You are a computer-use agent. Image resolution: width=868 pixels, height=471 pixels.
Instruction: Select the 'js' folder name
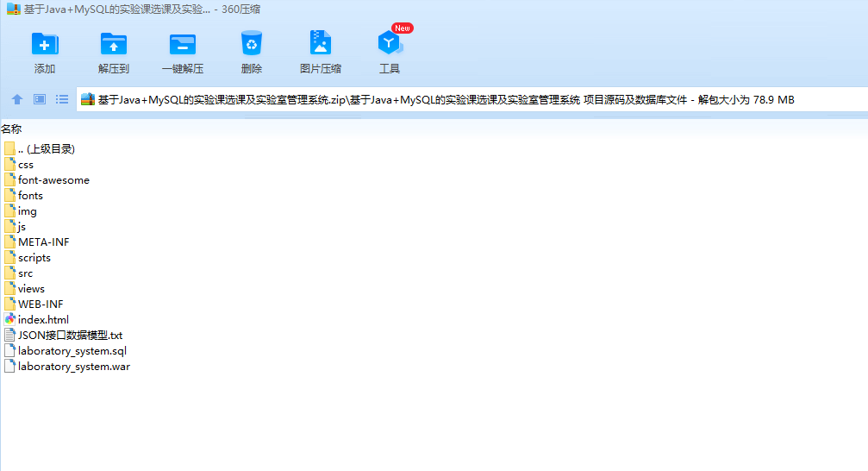[x=22, y=227]
